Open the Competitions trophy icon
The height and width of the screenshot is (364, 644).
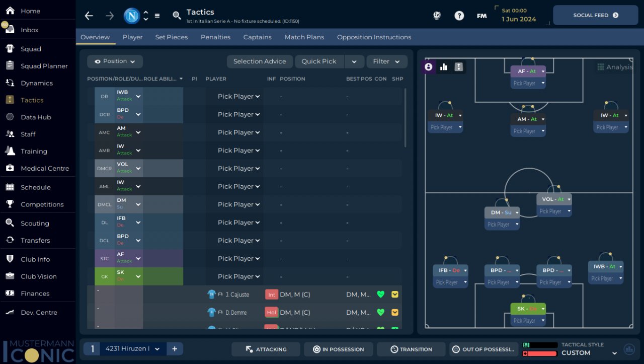[x=10, y=204]
